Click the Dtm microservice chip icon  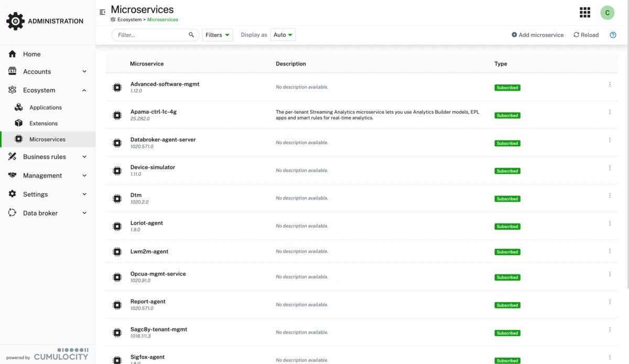click(117, 198)
